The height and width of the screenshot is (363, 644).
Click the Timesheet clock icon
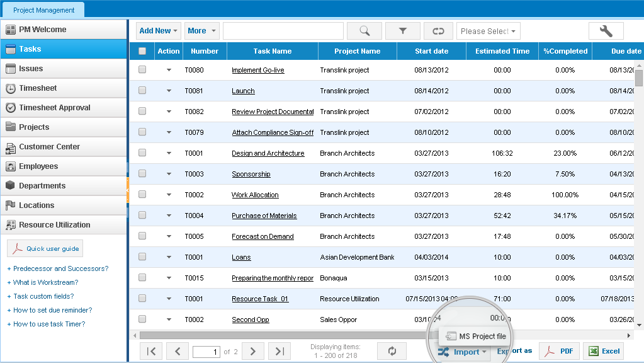(11, 88)
